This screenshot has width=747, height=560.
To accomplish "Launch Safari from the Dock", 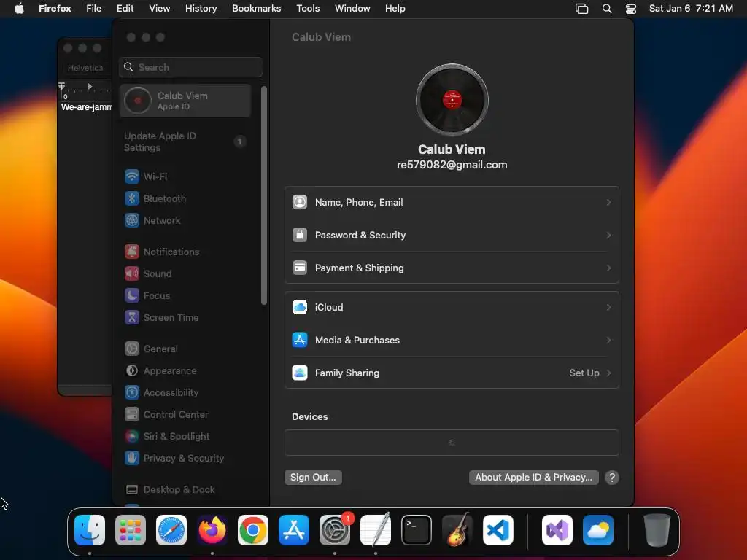I will click(171, 530).
